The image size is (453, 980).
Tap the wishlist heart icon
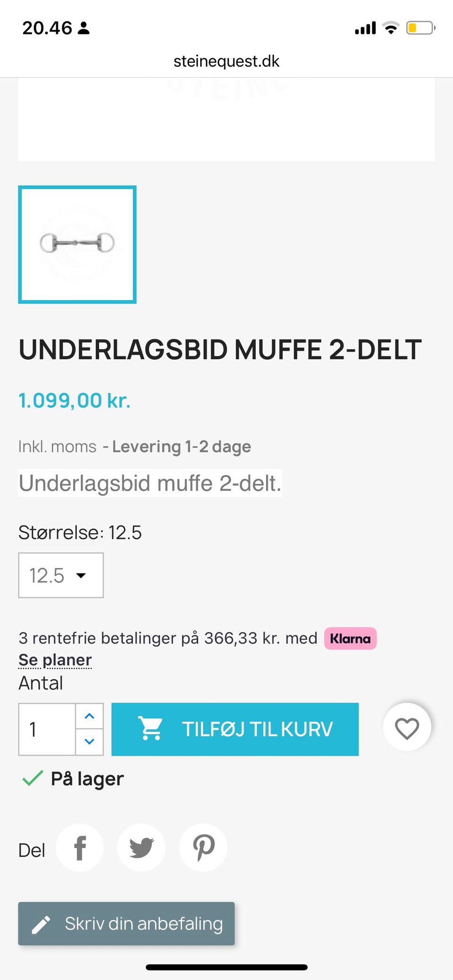(x=407, y=728)
